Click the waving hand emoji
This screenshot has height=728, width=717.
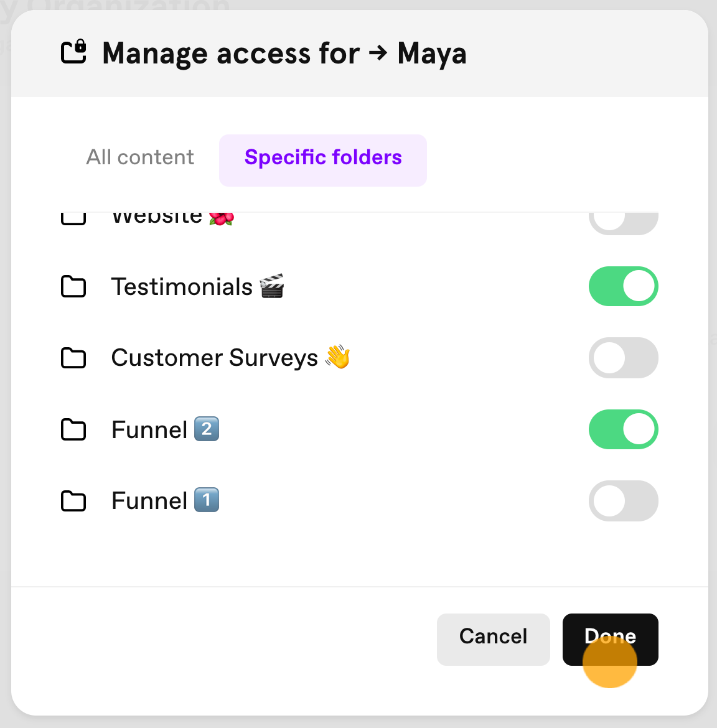tap(337, 357)
